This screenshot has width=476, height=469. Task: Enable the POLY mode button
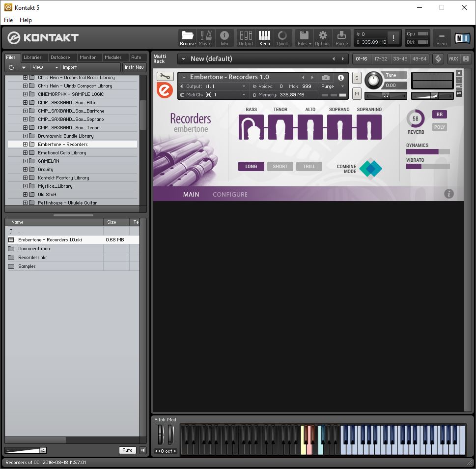pyautogui.click(x=439, y=127)
